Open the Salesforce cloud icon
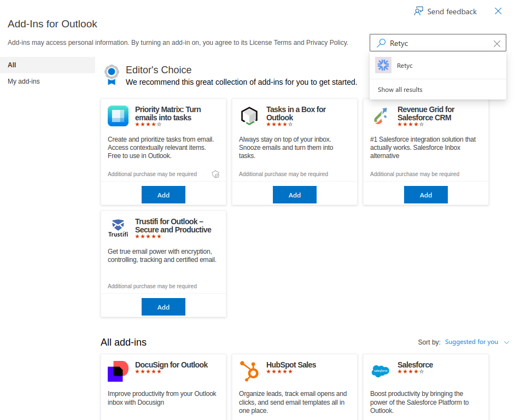 381,371
